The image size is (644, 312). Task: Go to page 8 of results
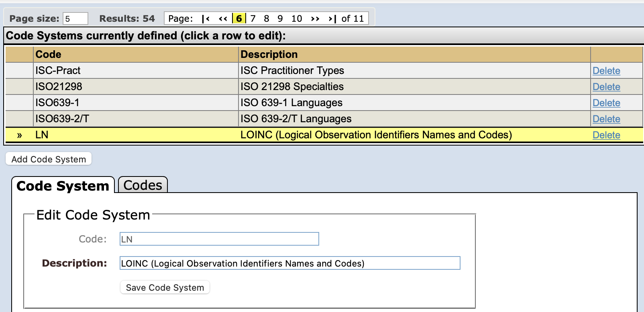click(x=267, y=18)
